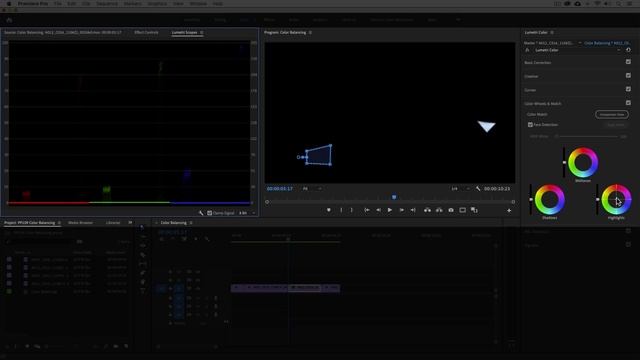
Task: Reset the Lumetri Color effect icon
Action: [x=628, y=50]
